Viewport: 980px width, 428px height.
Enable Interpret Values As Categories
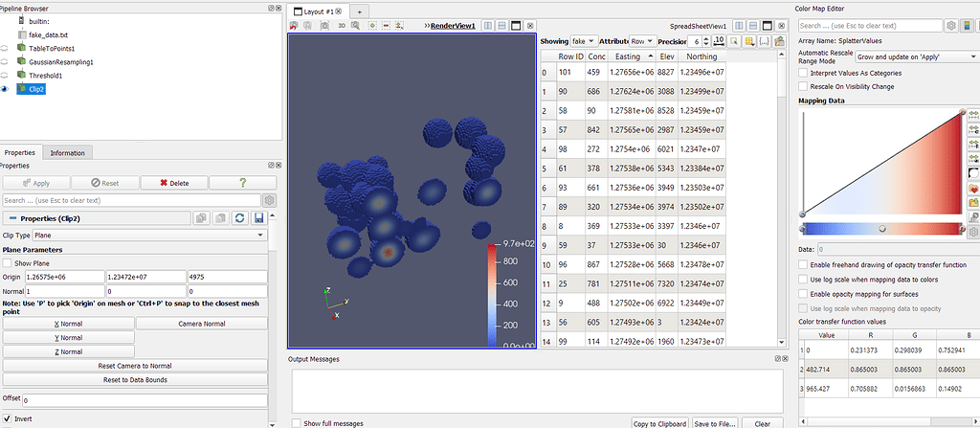(803, 73)
